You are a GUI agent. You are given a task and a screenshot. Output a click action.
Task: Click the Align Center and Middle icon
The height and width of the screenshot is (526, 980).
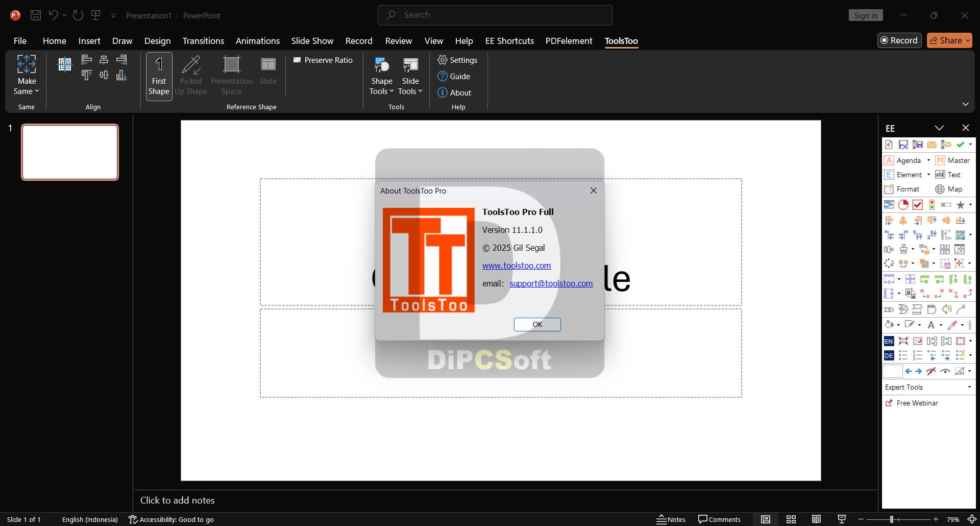tap(65, 64)
